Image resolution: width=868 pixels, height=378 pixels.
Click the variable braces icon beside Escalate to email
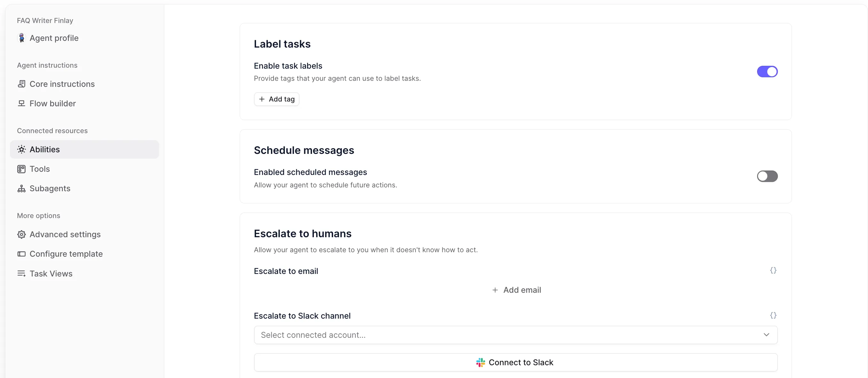[x=773, y=270]
